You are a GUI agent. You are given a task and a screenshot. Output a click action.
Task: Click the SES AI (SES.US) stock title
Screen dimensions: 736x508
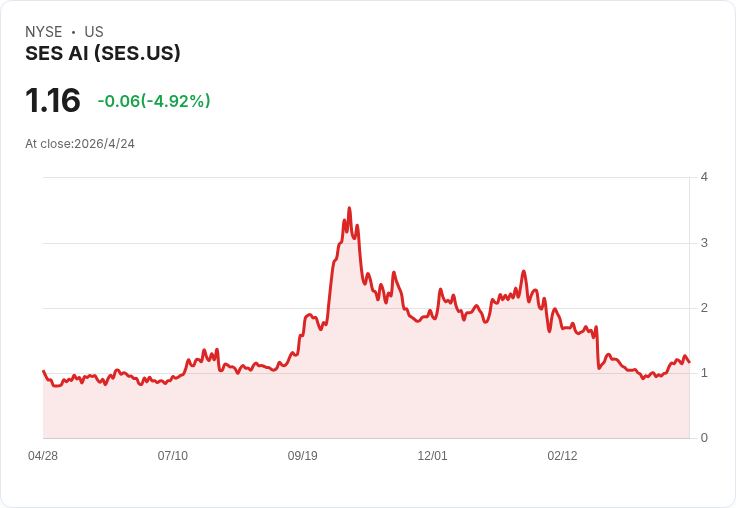tap(103, 54)
